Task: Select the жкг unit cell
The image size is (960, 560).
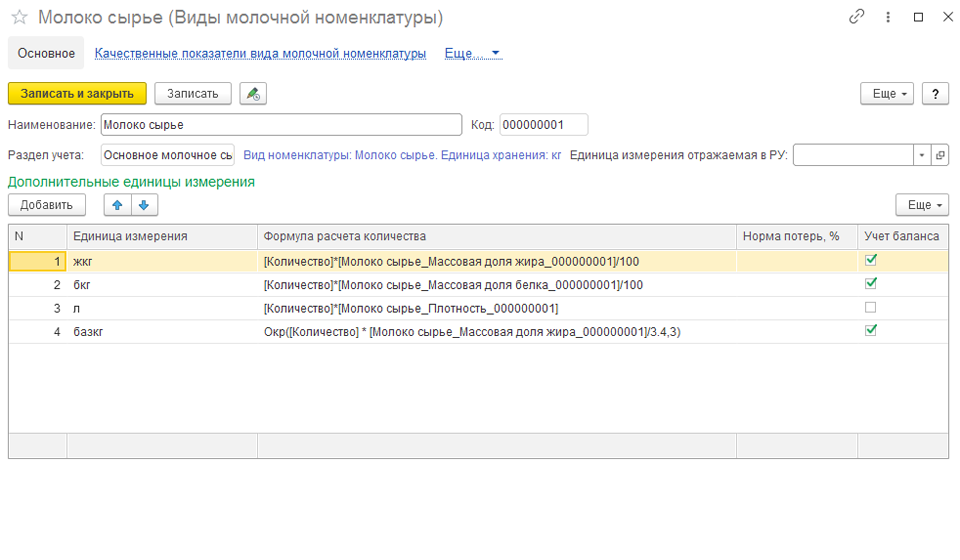Action: pyautogui.click(x=162, y=261)
